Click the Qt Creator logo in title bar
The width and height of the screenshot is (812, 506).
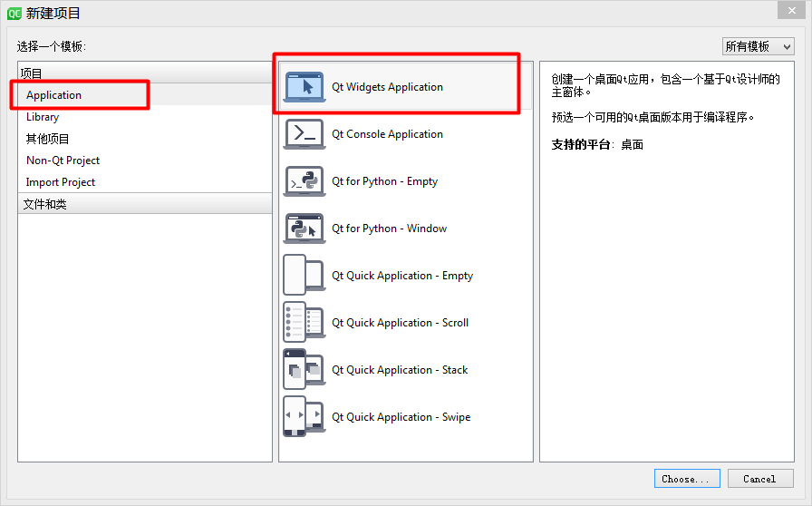(14, 14)
